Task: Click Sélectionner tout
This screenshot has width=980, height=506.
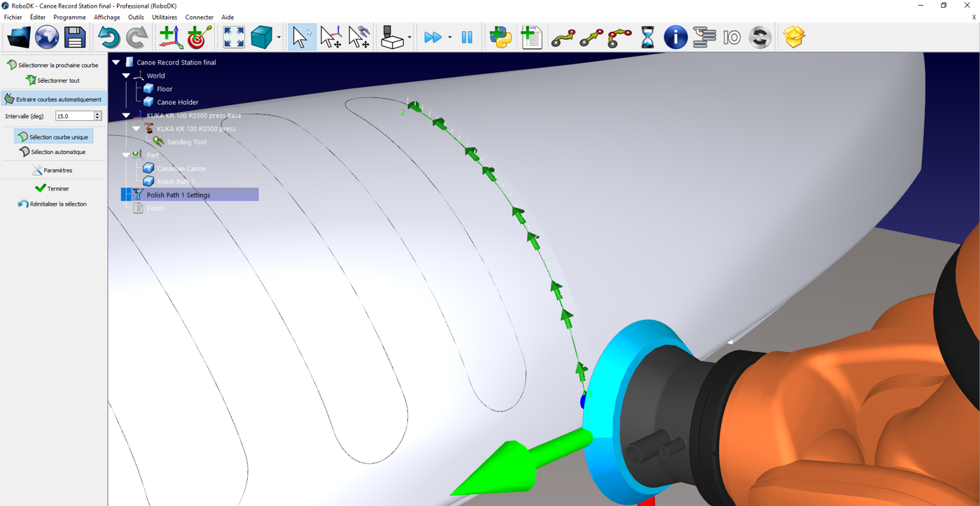Action: pyautogui.click(x=52, y=80)
